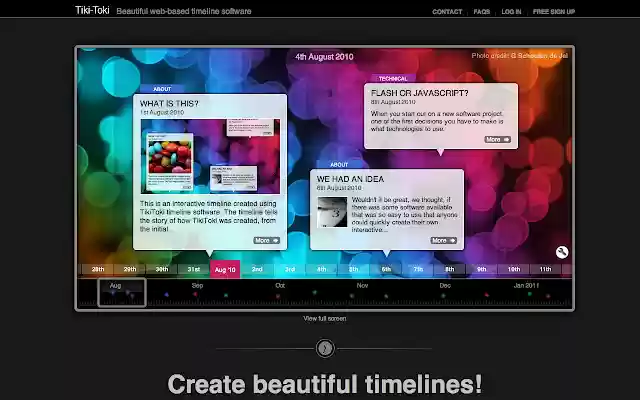The height and width of the screenshot is (400, 640).
Task: Select the 6th date on the timeline
Action: (386, 269)
